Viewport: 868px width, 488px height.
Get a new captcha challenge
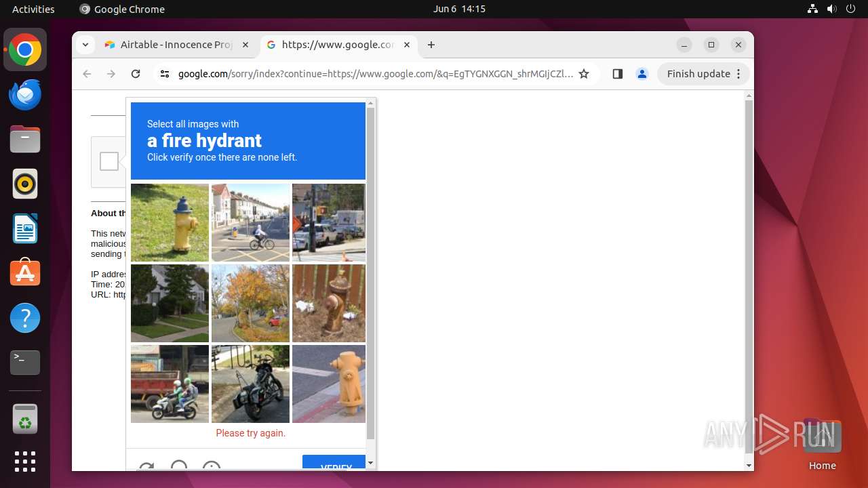pyautogui.click(x=146, y=466)
